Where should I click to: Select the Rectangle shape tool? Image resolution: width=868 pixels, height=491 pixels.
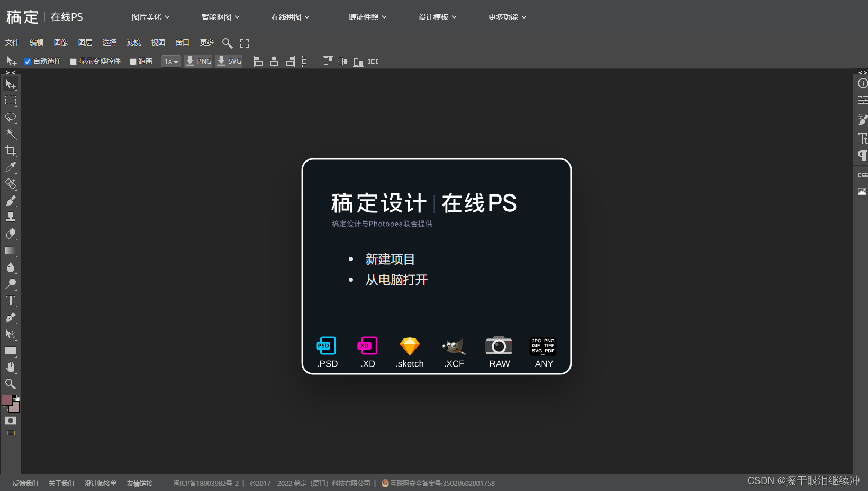coord(11,351)
